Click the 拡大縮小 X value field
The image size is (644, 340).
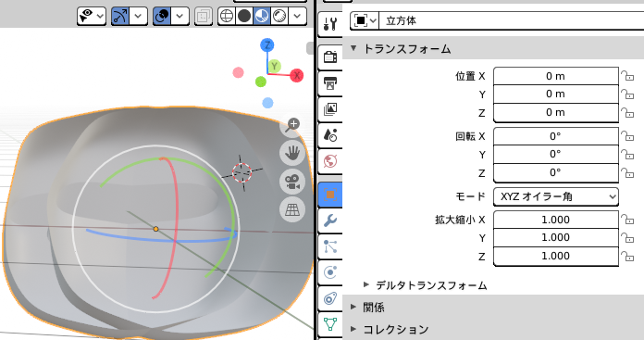pyautogui.click(x=556, y=220)
